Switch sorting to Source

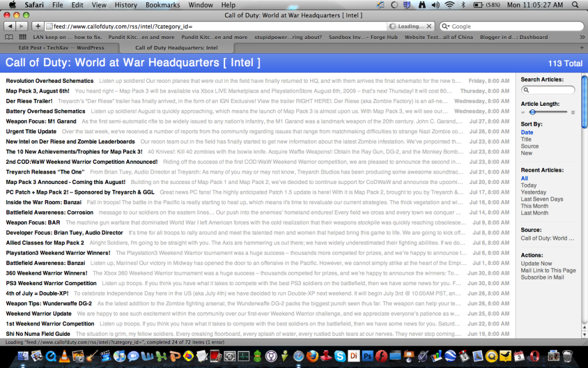[529, 145]
